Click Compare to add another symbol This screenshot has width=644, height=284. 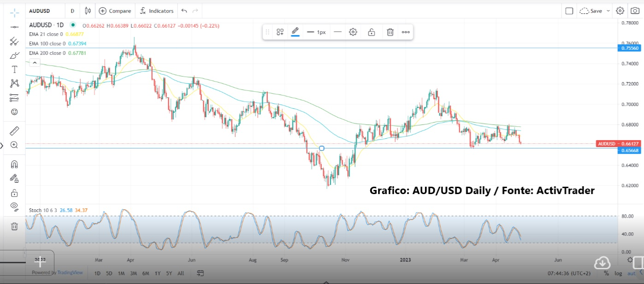pos(115,11)
